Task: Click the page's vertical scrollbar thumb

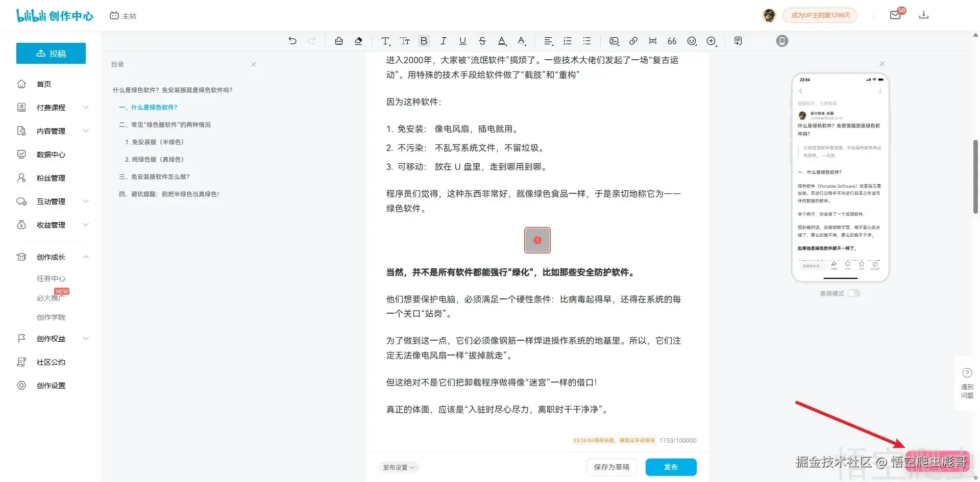Action: click(x=976, y=176)
